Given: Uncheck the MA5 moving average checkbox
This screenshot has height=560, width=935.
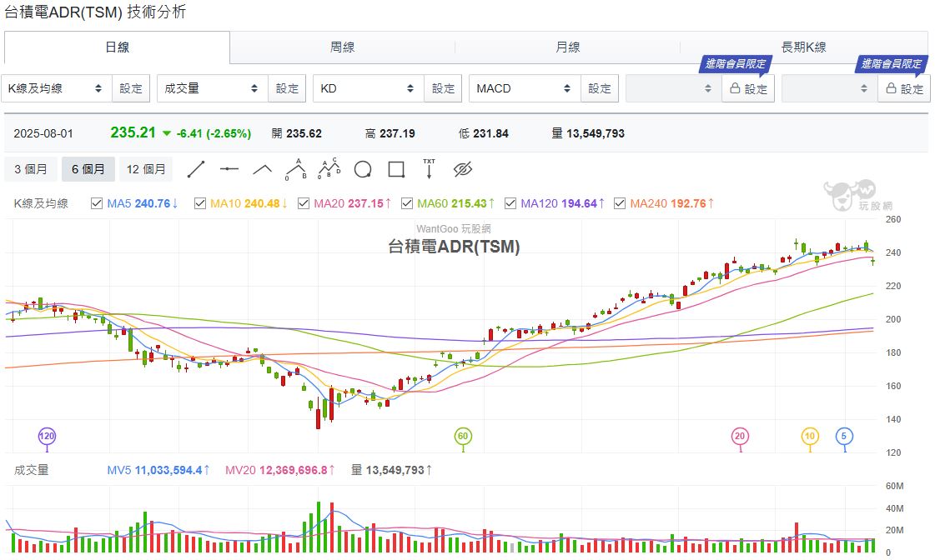Looking at the screenshot, I should click(96, 203).
